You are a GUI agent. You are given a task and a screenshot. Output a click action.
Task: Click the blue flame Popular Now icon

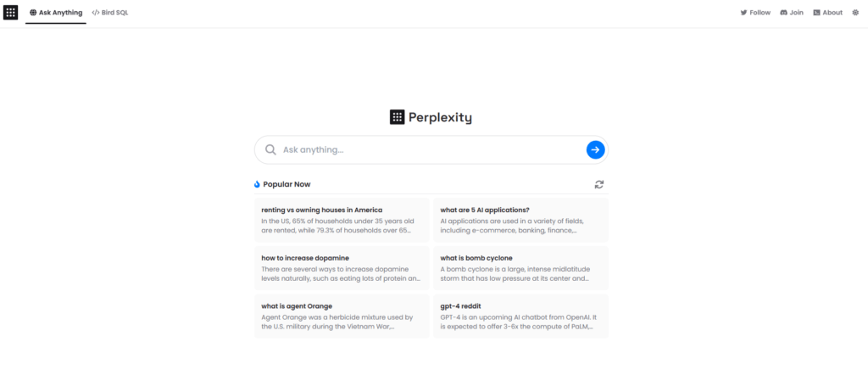(x=257, y=184)
